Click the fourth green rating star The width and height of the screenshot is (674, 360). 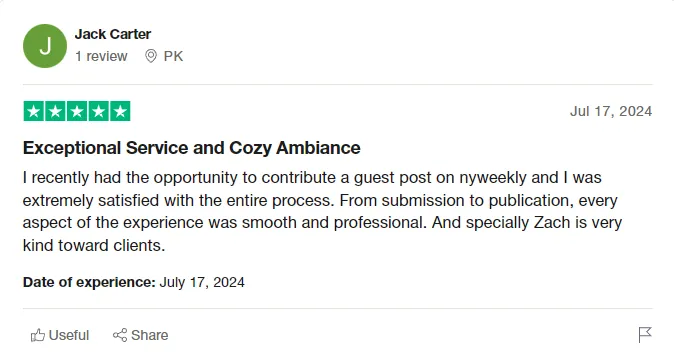coord(98,111)
